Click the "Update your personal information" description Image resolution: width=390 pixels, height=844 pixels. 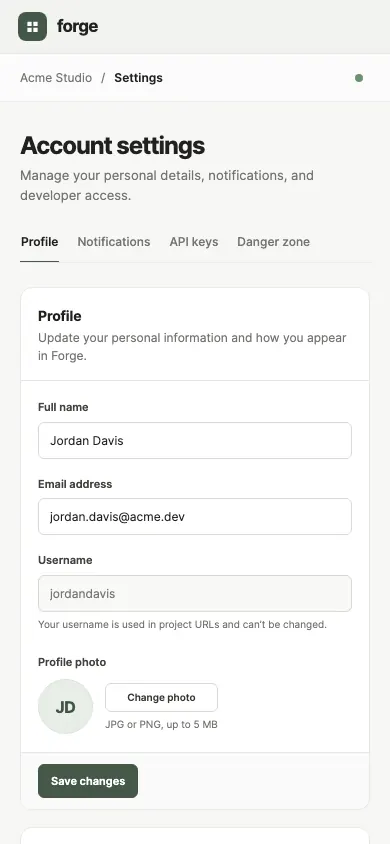point(192,347)
